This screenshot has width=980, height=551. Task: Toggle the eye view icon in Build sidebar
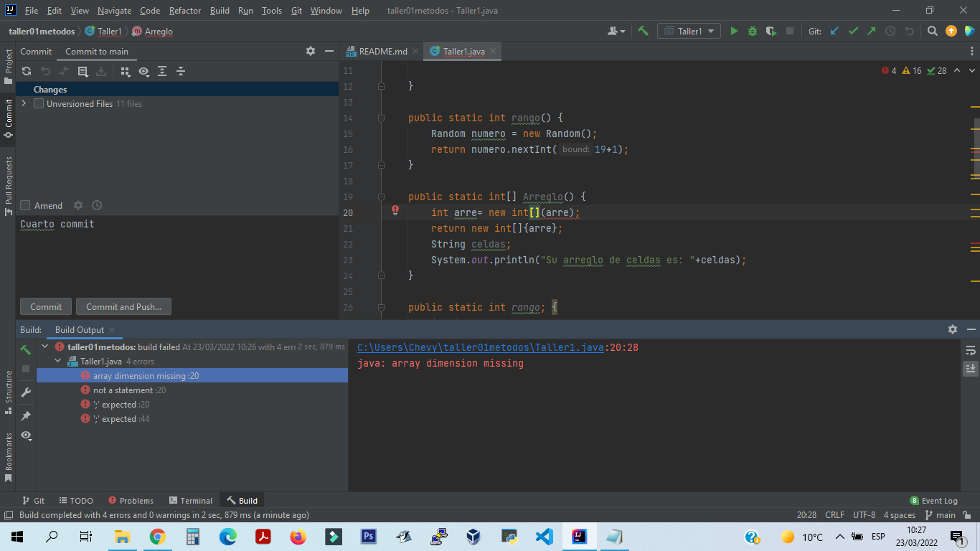pyautogui.click(x=26, y=435)
